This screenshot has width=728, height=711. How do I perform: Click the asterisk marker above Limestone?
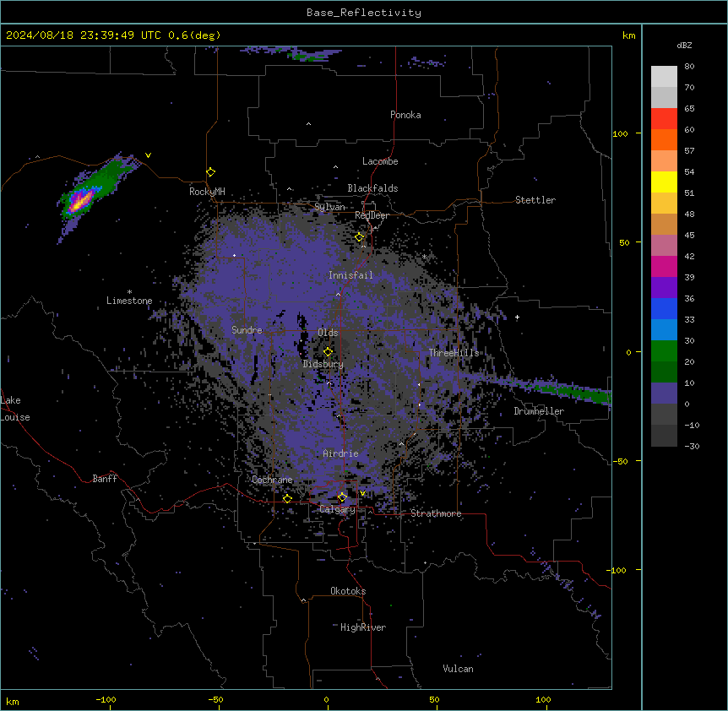129,292
